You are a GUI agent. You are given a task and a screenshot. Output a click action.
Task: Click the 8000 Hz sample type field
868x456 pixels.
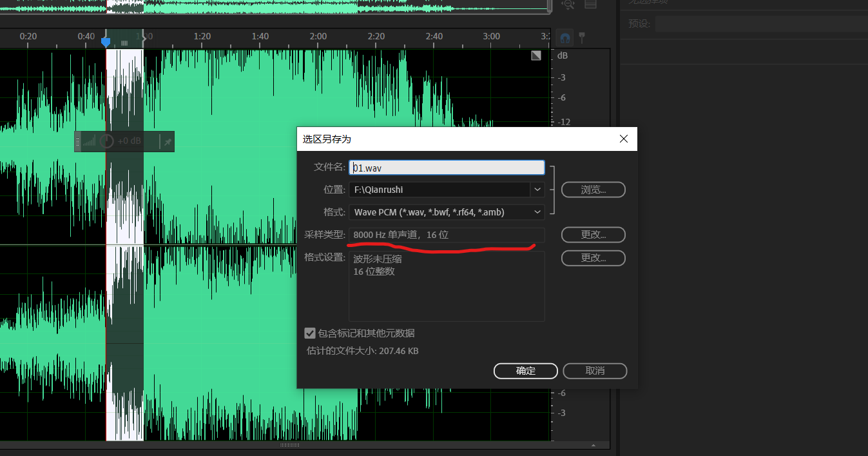(447, 235)
